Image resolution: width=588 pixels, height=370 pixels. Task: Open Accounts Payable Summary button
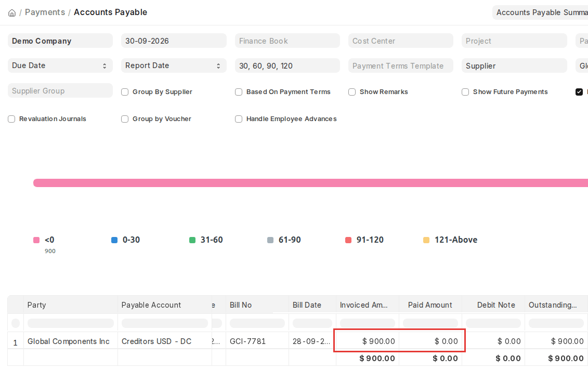[x=540, y=12]
